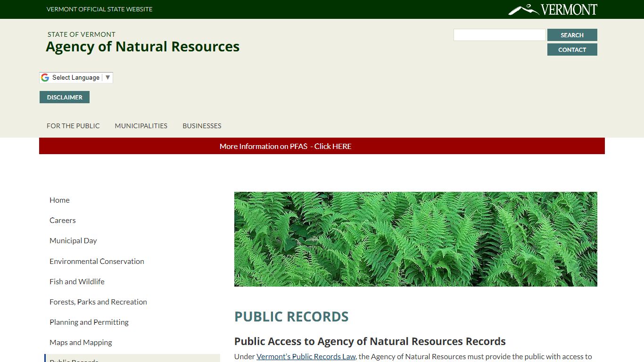This screenshot has height=362, width=644.
Task: Click the Google icon in language selector
Action: (45, 78)
